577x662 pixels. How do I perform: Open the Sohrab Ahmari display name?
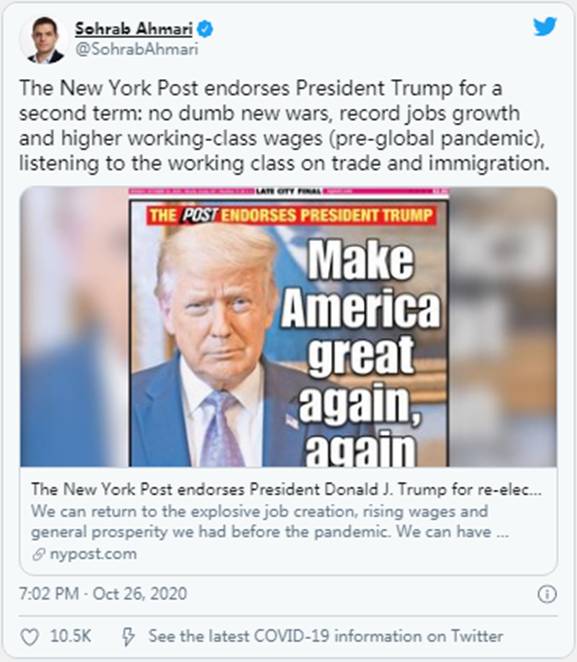coord(134,29)
